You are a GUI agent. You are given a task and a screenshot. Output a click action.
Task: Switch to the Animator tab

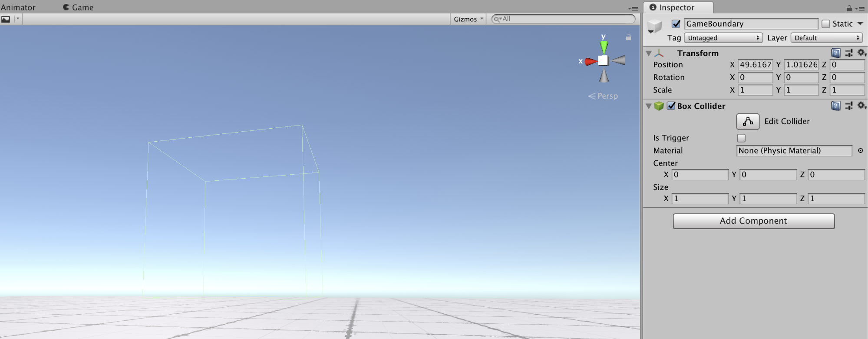[x=18, y=7]
